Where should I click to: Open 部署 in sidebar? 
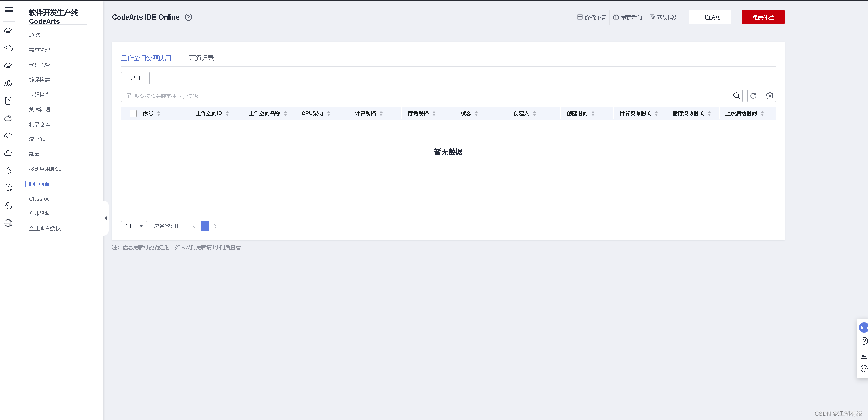coord(34,154)
